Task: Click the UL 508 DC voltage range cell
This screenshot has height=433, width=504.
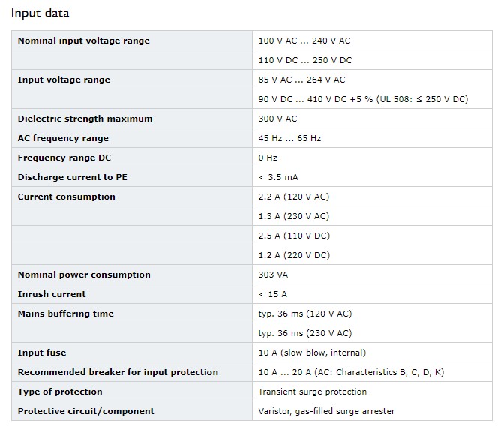Action: tap(372, 99)
